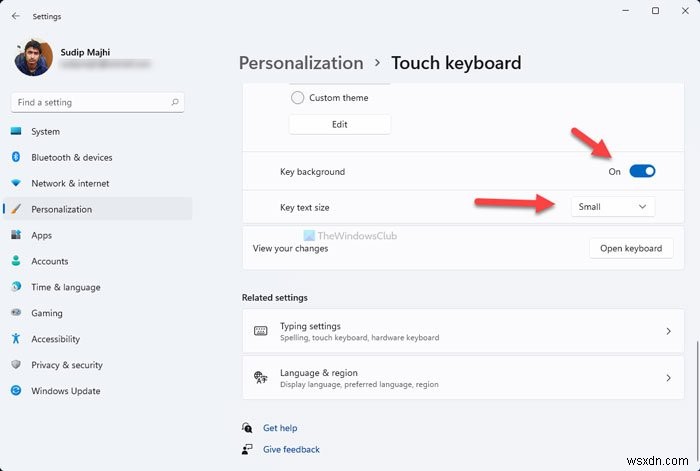
Task: Click the Gaming icon in sidebar
Action: coord(16,313)
